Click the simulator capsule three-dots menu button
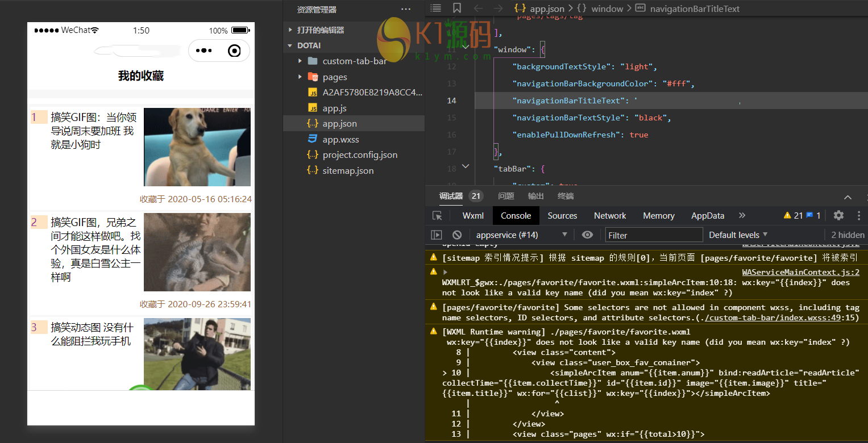 [x=203, y=51]
